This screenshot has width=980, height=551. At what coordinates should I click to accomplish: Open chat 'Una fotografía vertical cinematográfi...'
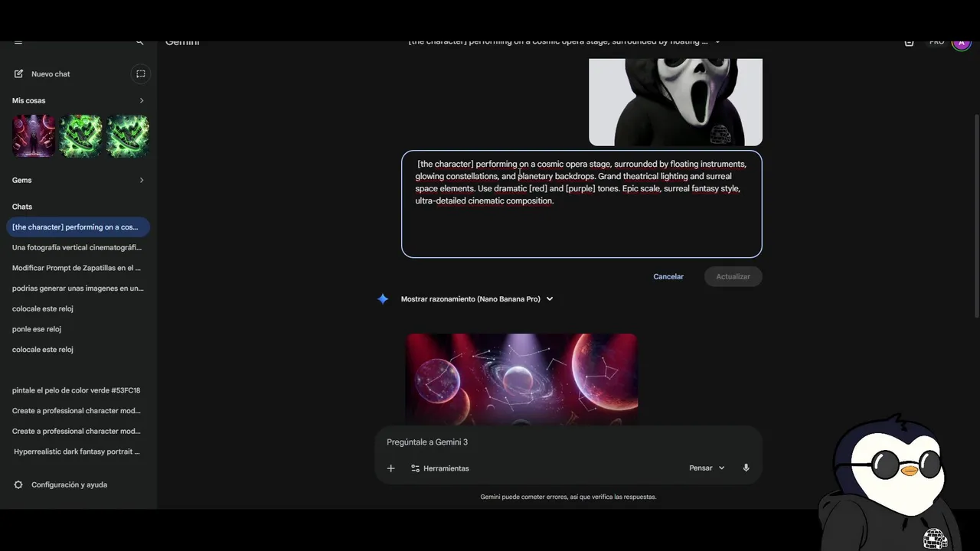tap(78, 247)
